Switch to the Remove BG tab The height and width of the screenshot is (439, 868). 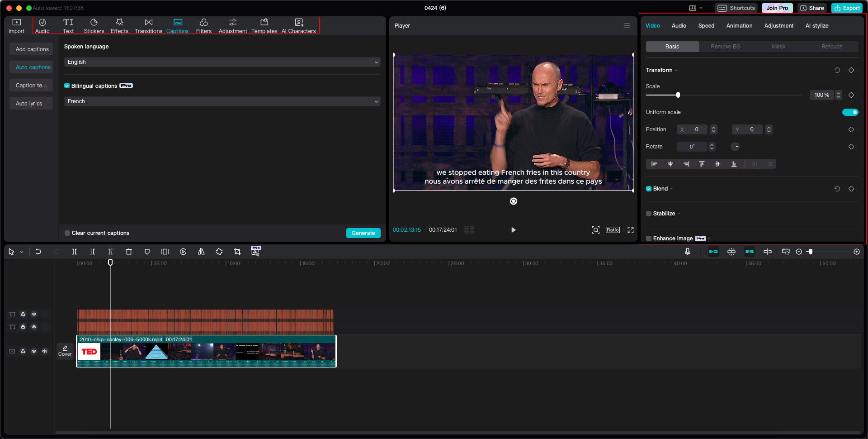pyautogui.click(x=725, y=46)
